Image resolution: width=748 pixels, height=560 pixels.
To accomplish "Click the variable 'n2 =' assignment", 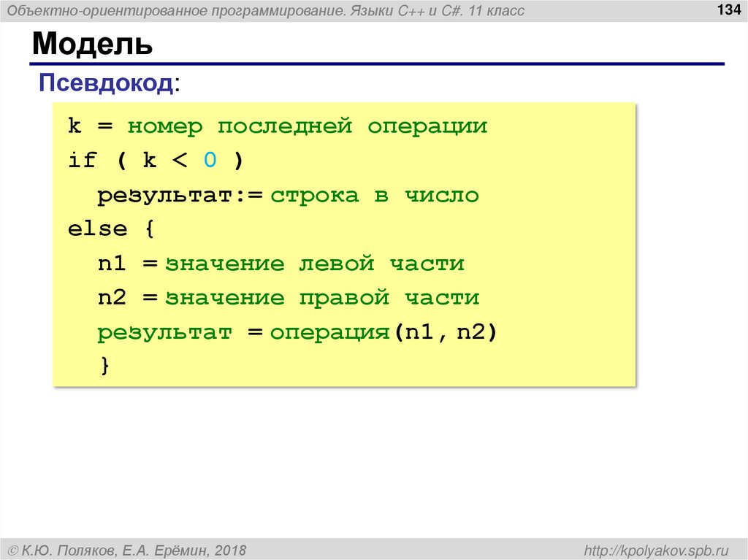I will point(128,298).
